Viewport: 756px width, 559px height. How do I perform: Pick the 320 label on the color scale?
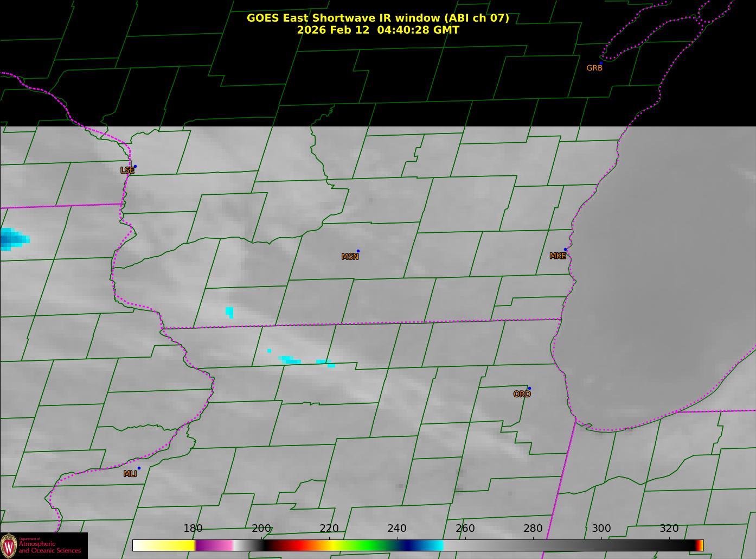[x=669, y=528]
